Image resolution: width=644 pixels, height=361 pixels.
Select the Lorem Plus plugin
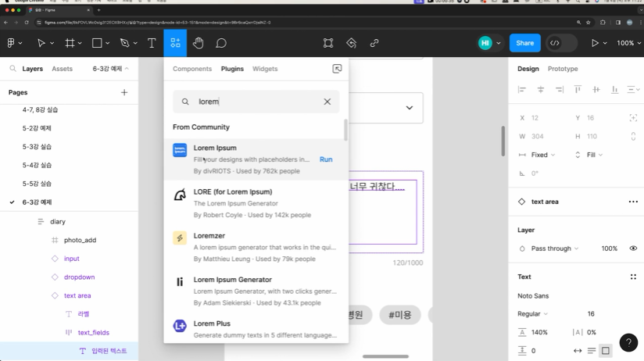(256, 328)
